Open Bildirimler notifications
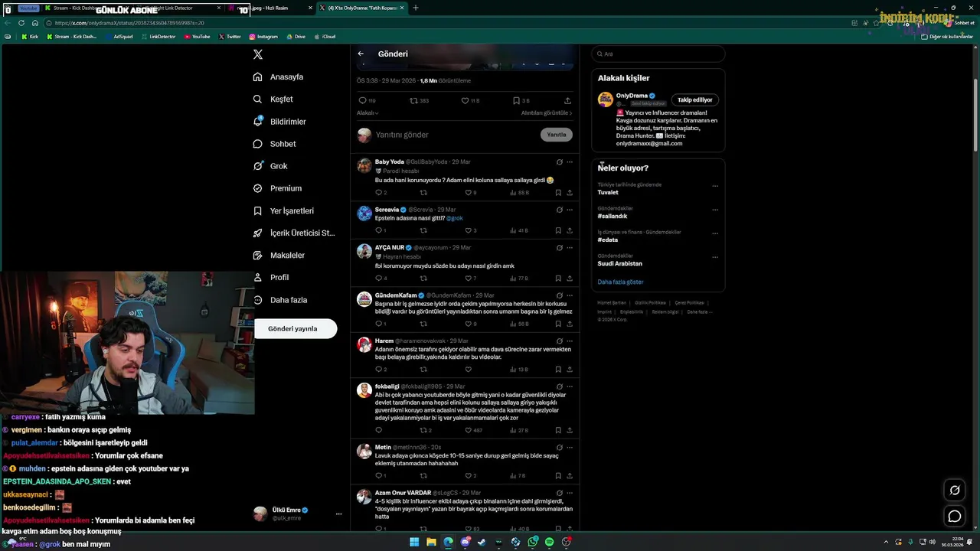Screen dimensions: 980x551 click(279, 122)
